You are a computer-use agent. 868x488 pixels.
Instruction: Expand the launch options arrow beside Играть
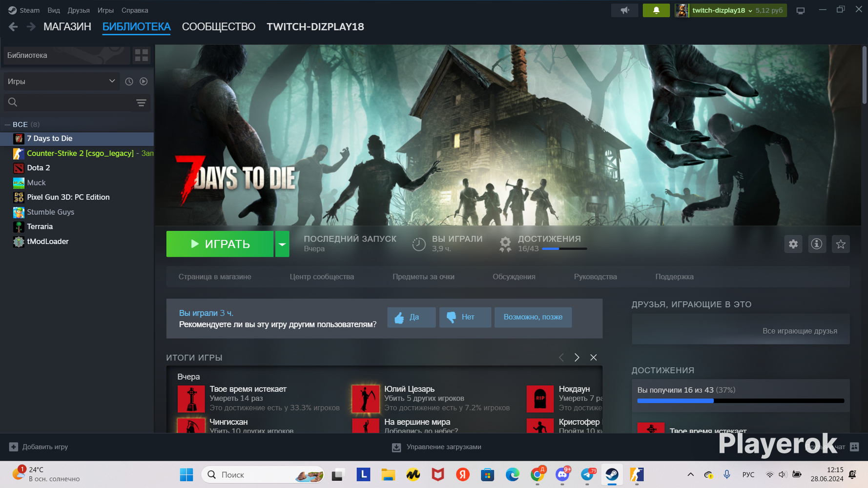tap(282, 244)
